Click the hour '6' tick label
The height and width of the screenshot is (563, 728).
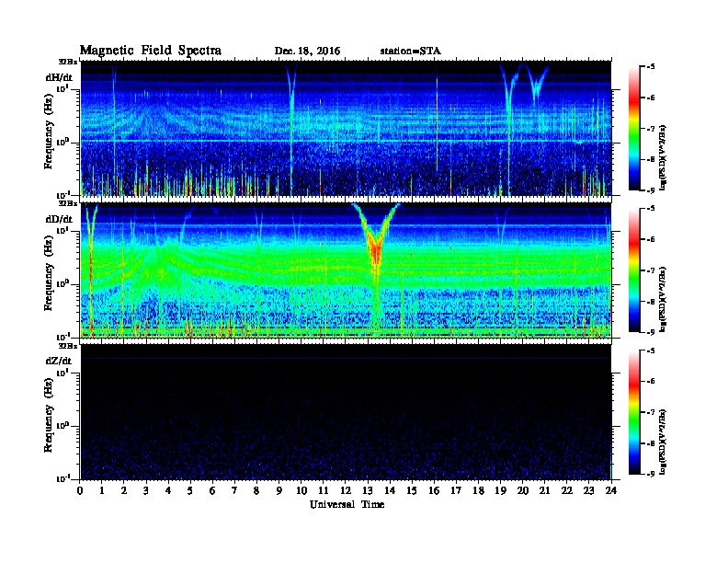click(x=212, y=490)
